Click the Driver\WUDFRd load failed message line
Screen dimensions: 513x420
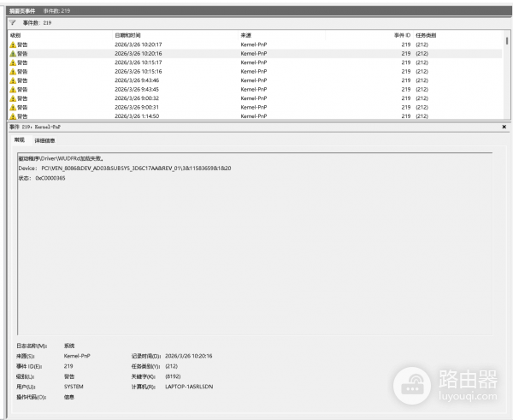click(62, 158)
